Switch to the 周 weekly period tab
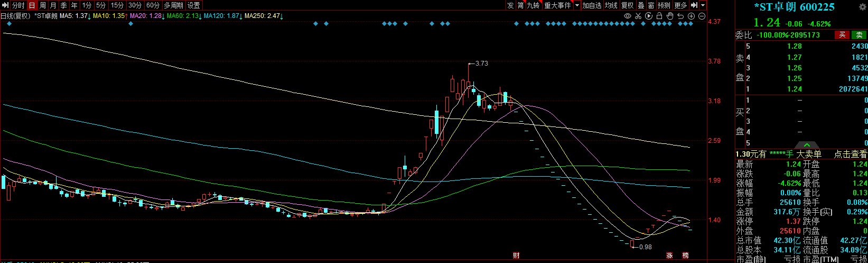The width and height of the screenshot is (868, 263). pyautogui.click(x=43, y=5)
